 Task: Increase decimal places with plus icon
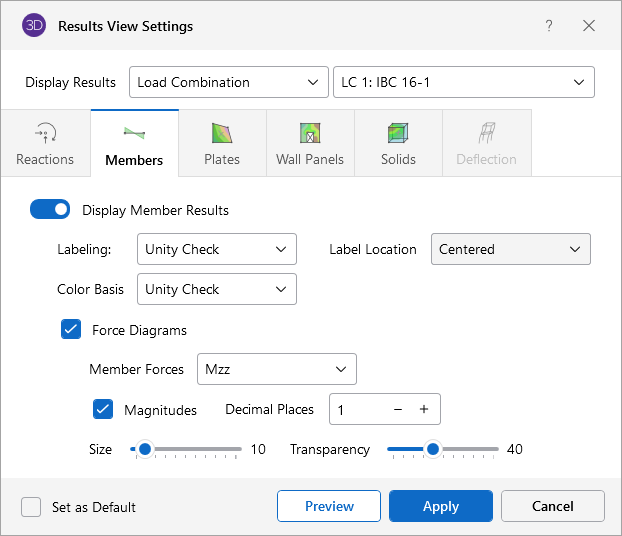click(424, 409)
